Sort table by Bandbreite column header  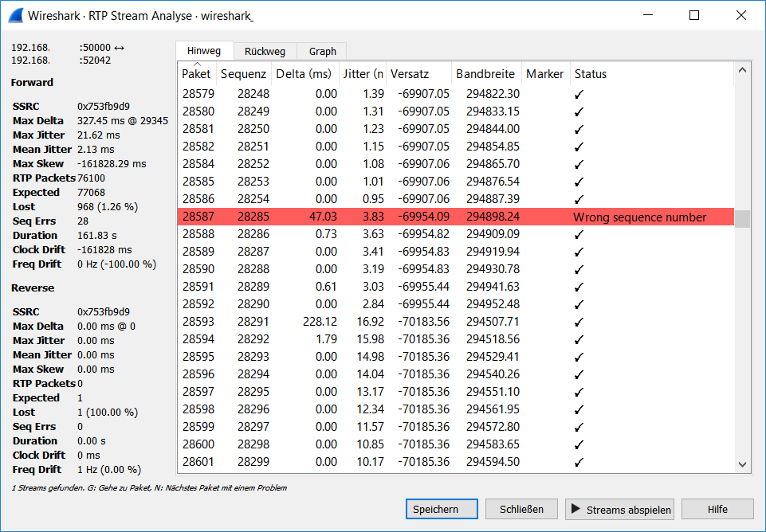pos(485,74)
